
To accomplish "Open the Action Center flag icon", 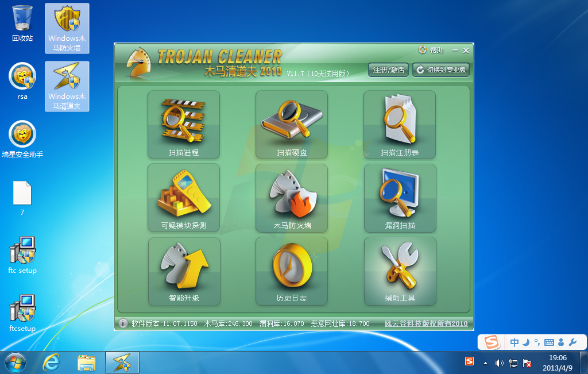I will point(527,363).
